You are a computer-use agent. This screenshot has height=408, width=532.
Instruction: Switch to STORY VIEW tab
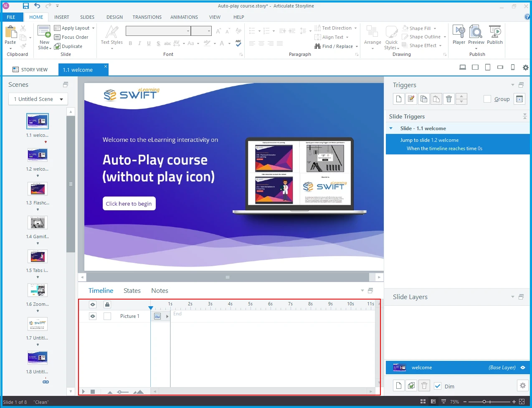(30, 70)
